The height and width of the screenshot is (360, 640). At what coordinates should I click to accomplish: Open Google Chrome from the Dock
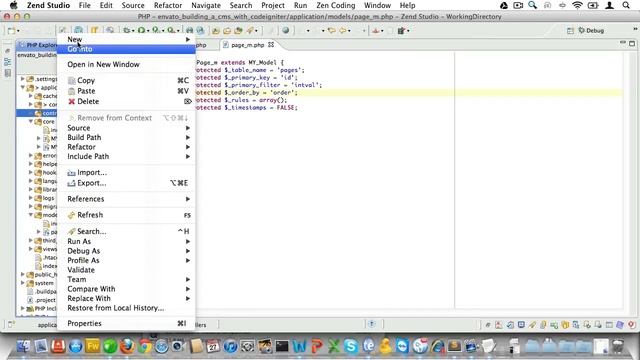144,347
